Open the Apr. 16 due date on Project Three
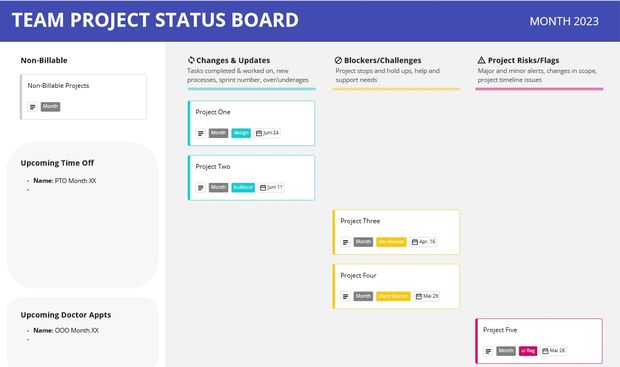 coord(423,242)
